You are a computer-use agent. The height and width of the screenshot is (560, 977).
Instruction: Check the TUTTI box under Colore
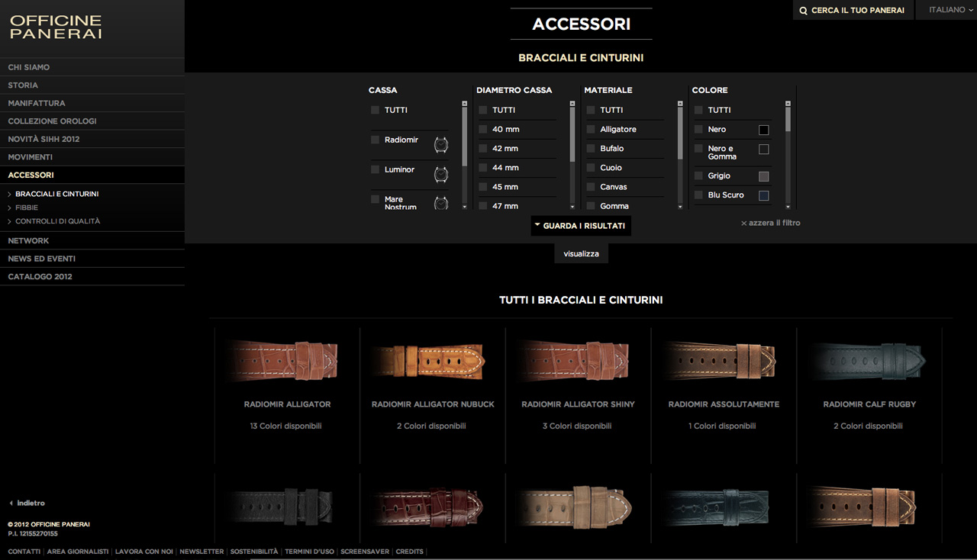[x=698, y=110]
